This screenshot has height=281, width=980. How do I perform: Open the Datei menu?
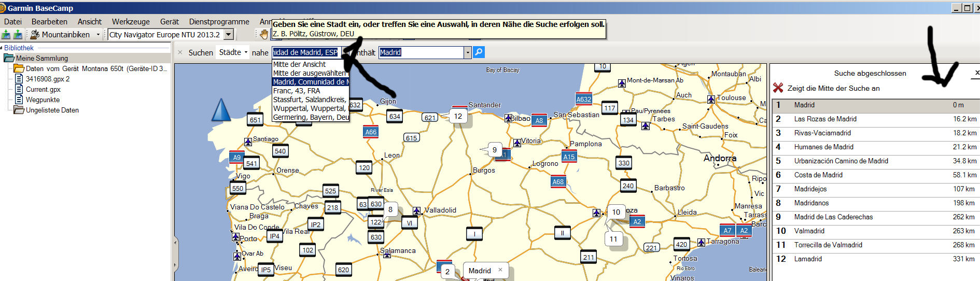13,21
